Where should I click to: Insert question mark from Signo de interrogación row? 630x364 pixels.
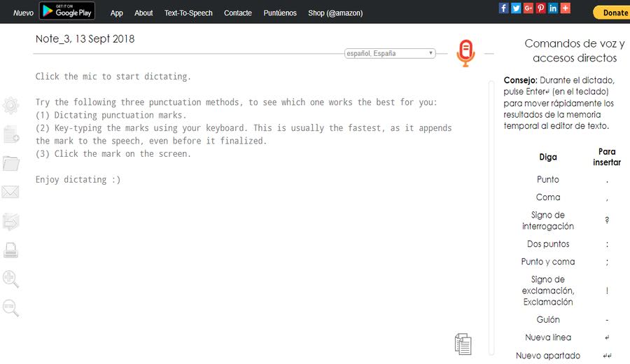[x=607, y=220]
